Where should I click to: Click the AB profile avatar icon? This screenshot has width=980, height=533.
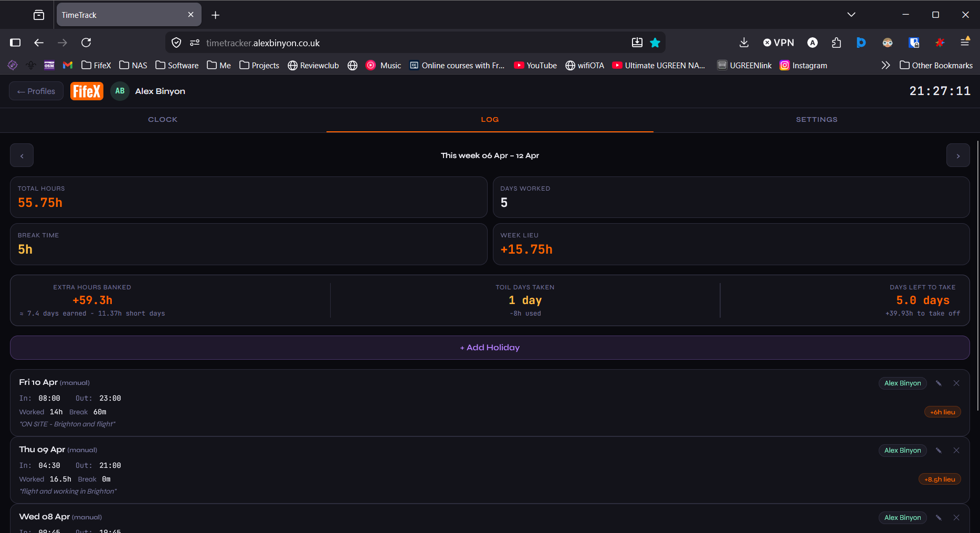(x=120, y=91)
